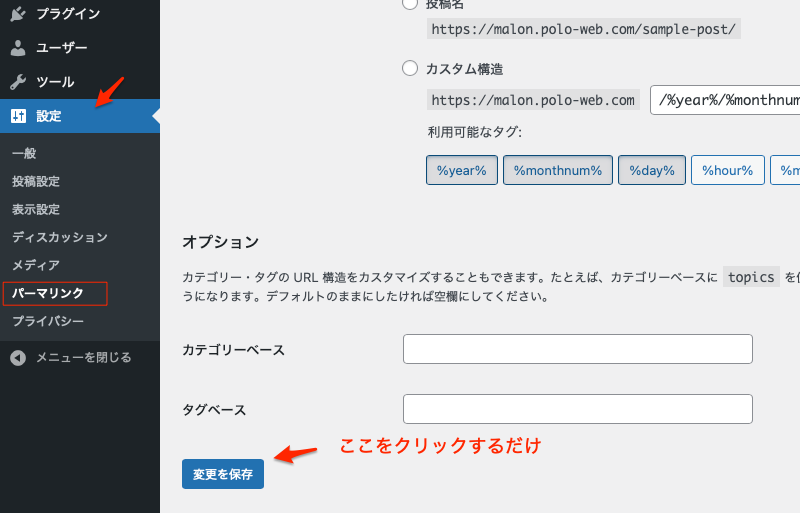The image size is (800, 513).
Task: Focus the カテゴリーベース text field
Action: [577, 349]
